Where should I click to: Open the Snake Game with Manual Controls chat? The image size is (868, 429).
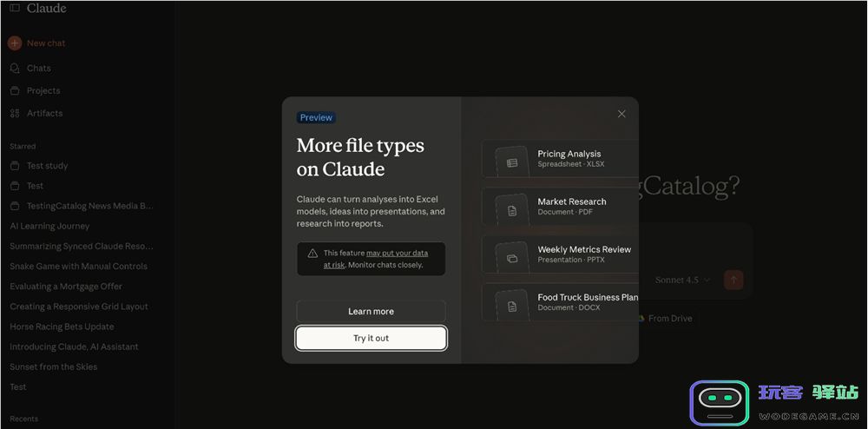click(x=78, y=267)
